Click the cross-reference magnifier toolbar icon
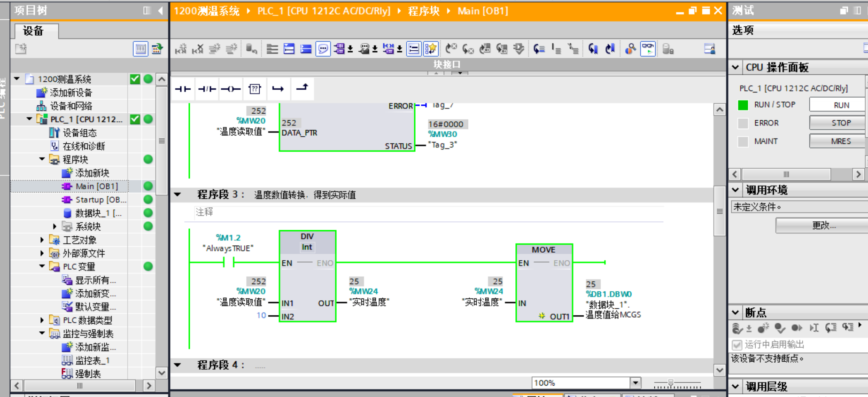 [630, 49]
